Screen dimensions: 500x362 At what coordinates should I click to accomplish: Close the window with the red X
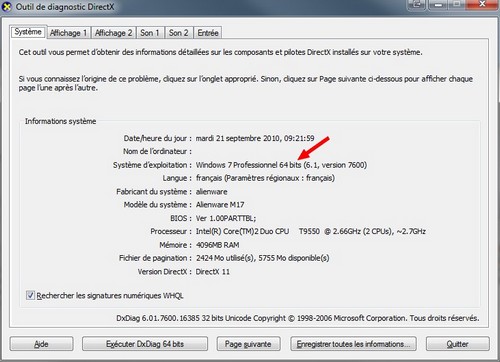coord(482,4)
